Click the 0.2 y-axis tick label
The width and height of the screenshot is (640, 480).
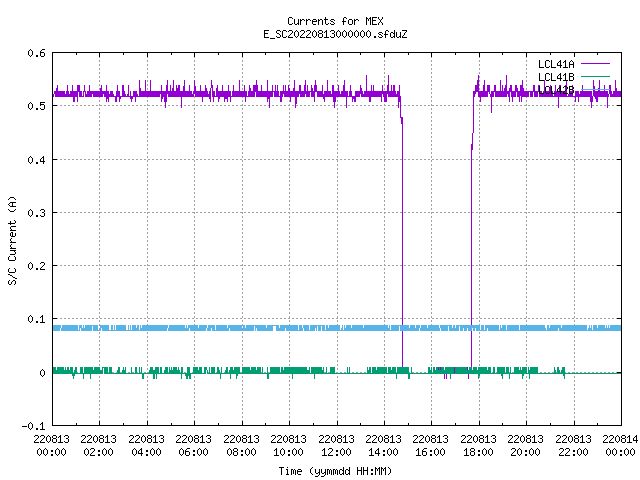pos(36,266)
